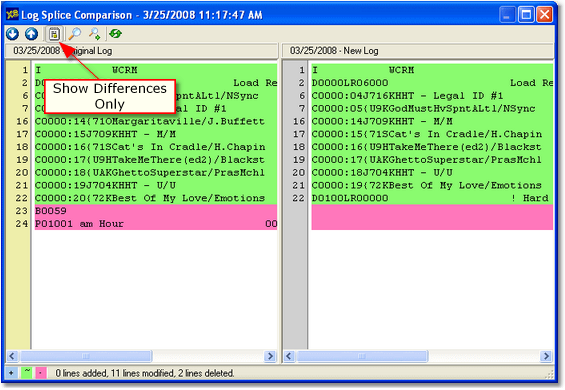Jump to next difference with down arrow icon
The width and height of the screenshot is (565, 390).
(12, 34)
